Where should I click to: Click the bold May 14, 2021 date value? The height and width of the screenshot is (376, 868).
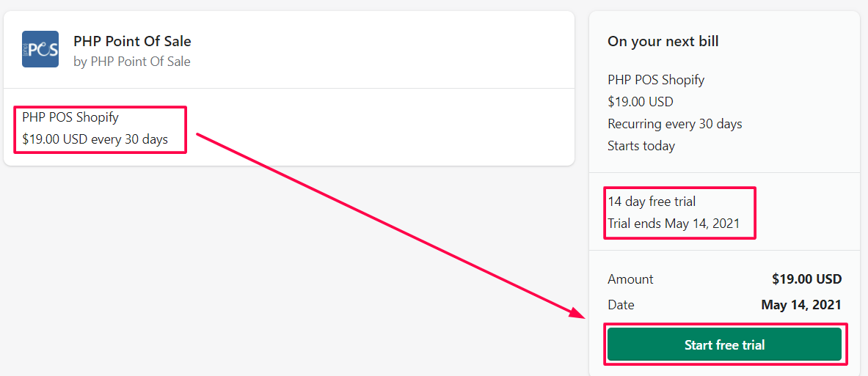tap(801, 305)
